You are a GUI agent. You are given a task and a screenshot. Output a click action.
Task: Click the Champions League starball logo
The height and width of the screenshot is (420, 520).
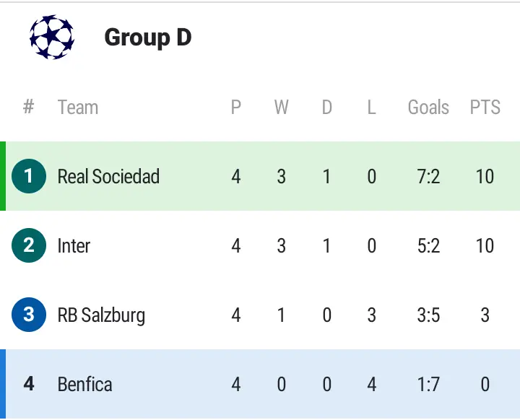point(51,38)
